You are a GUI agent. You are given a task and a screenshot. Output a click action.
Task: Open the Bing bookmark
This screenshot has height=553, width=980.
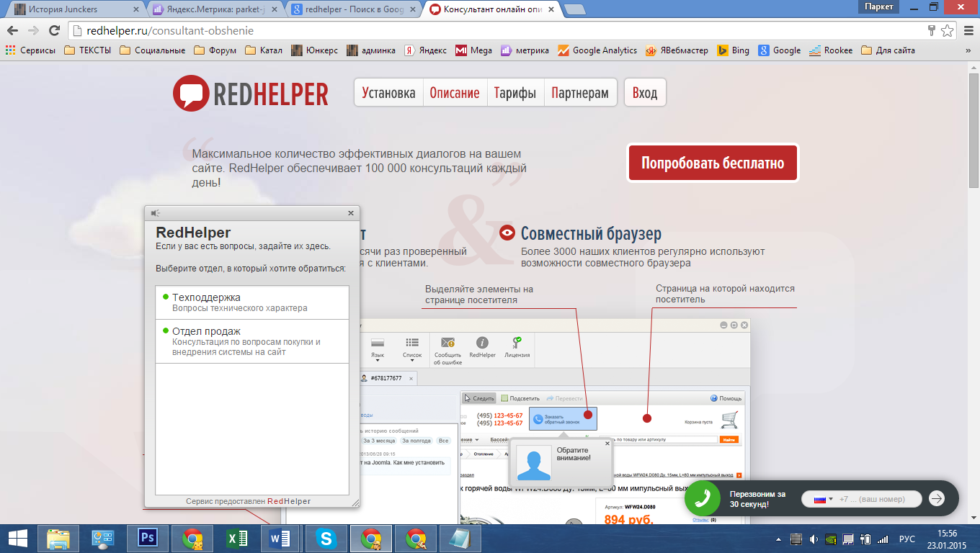pos(734,50)
